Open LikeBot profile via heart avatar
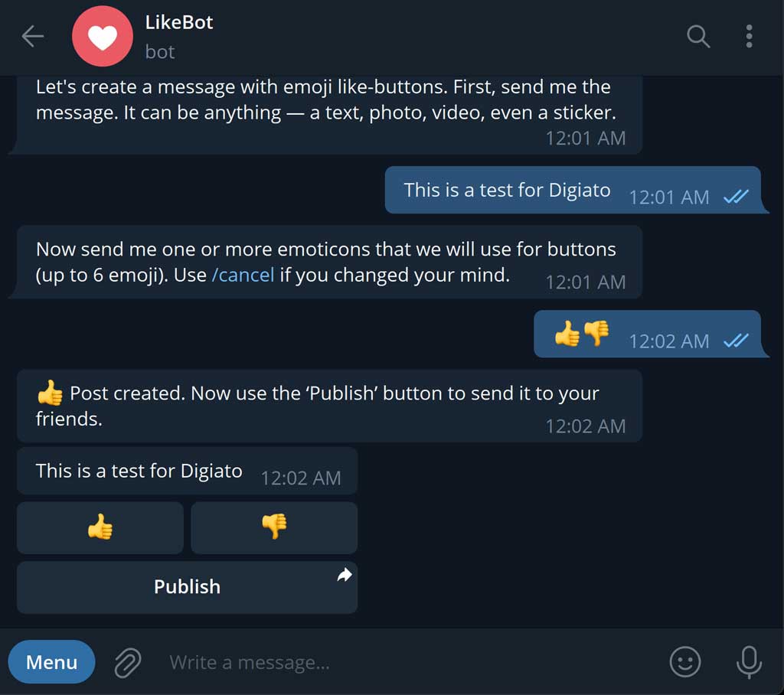Viewport: 784px width, 695px height. (103, 37)
